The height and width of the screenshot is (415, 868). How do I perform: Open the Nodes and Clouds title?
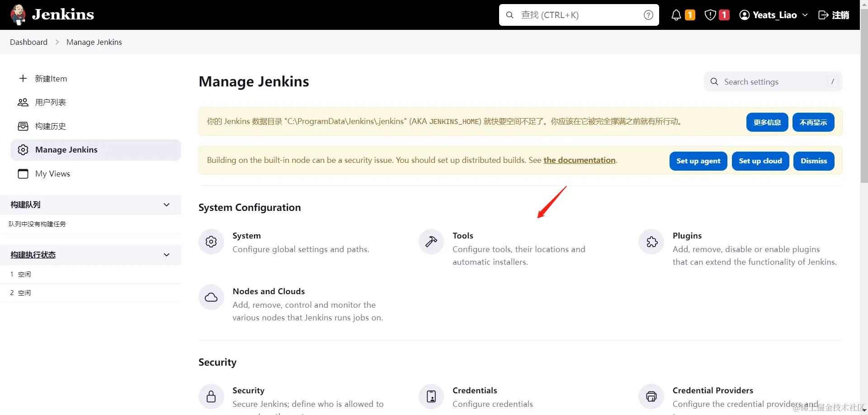point(269,291)
